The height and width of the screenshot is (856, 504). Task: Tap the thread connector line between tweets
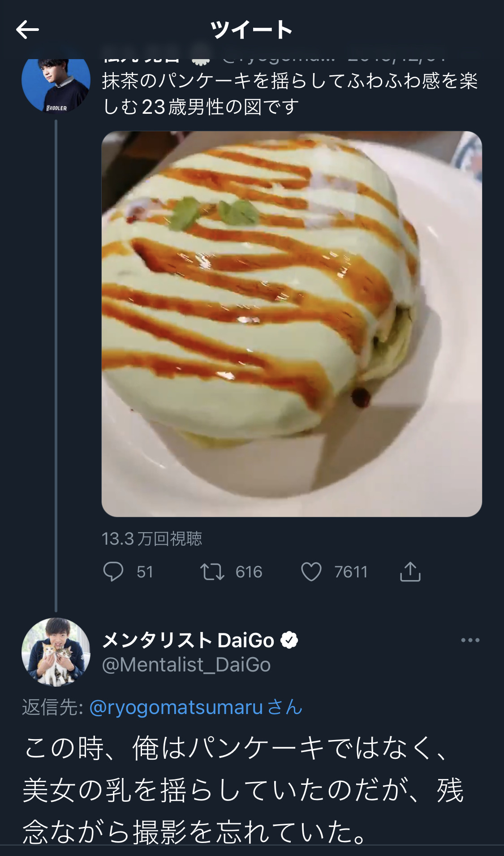(x=56, y=365)
